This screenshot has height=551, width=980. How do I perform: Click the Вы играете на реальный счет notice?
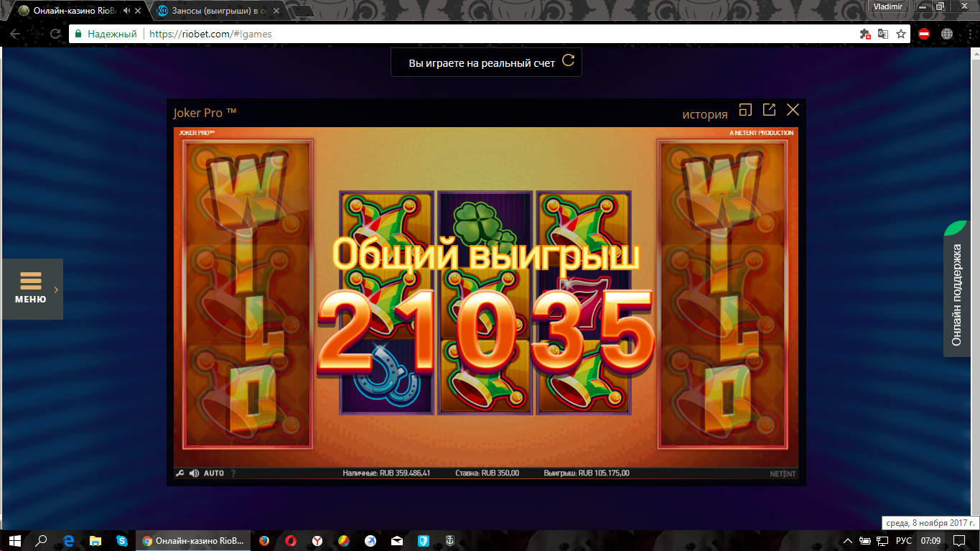[x=482, y=63]
